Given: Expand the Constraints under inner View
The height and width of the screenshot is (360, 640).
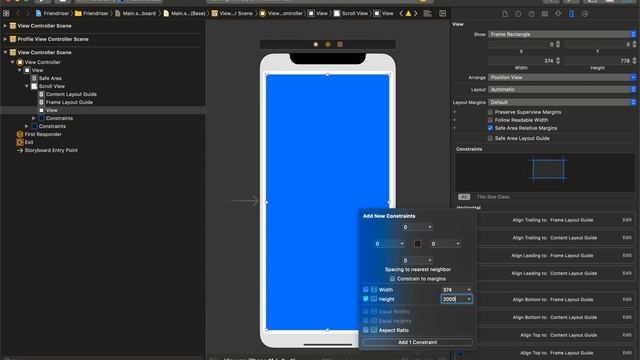Looking at the screenshot, I should pyautogui.click(x=34, y=118).
